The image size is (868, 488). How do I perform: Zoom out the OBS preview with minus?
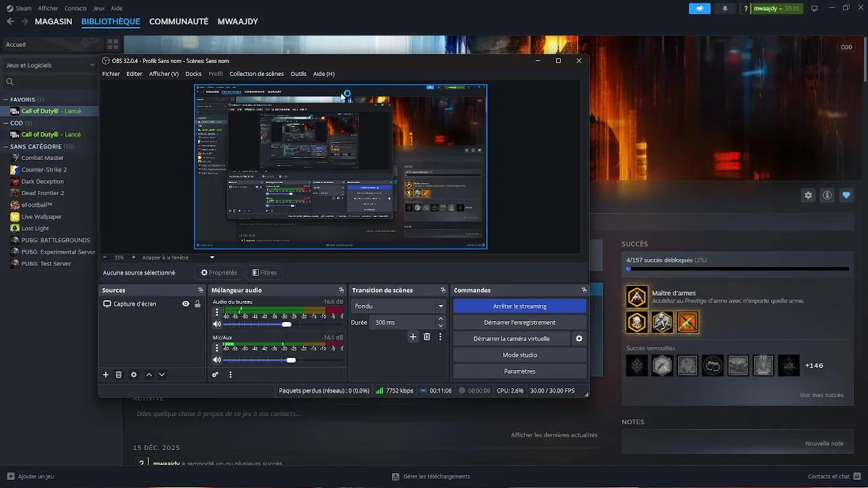pos(105,258)
